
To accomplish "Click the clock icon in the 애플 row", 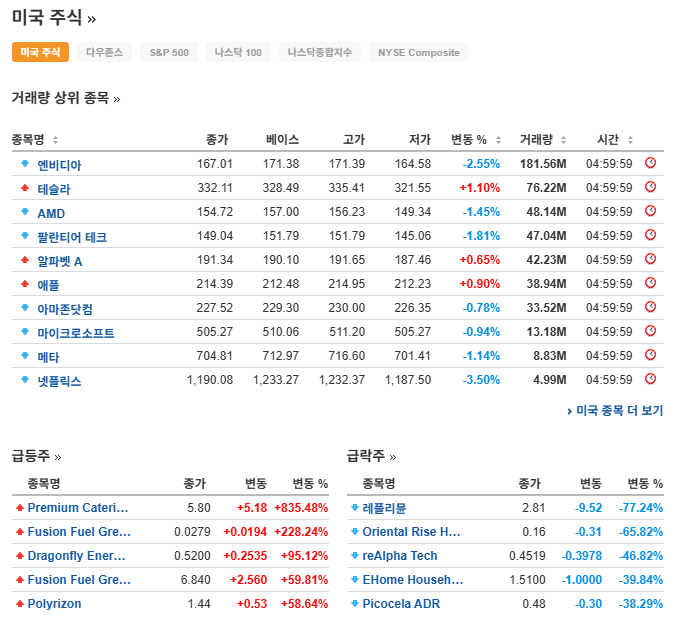I will click(650, 283).
